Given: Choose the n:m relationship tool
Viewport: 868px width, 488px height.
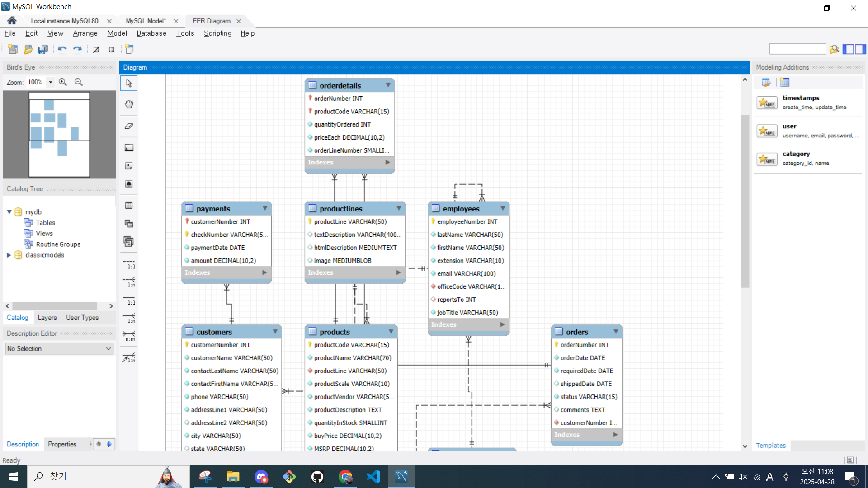Looking at the screenshot, I should click(129, 335).
